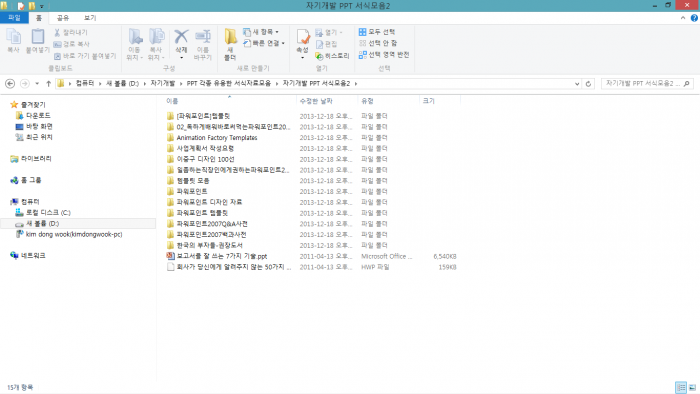Open the 빠른 연결 (Easy access) dropdown
The image size is (700, 394).
pyautogui.click(x=264, y=43)
